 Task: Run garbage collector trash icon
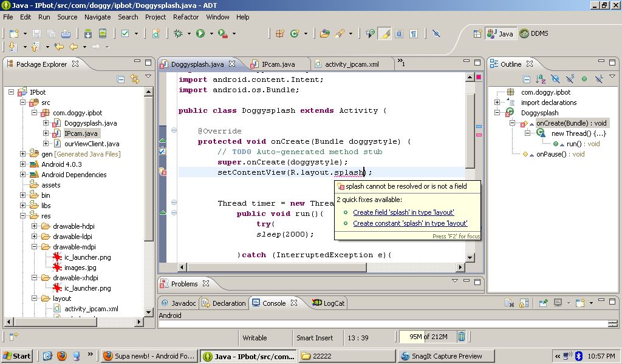tap(461, 337)
